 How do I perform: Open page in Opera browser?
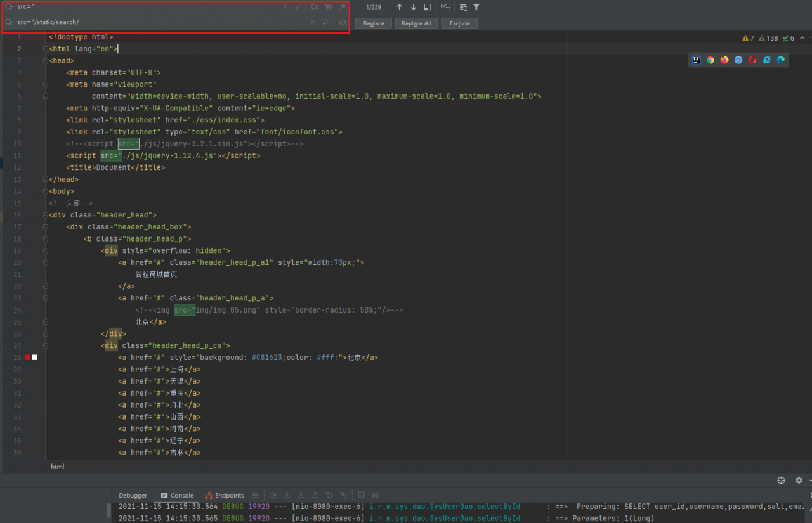[x=752, y=60]
